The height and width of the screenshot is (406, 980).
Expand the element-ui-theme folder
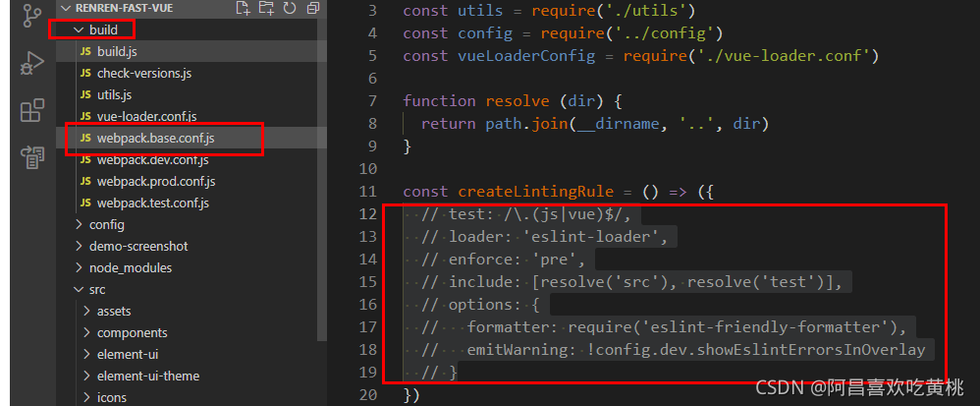pyautogui.click(x=148, y=376)
